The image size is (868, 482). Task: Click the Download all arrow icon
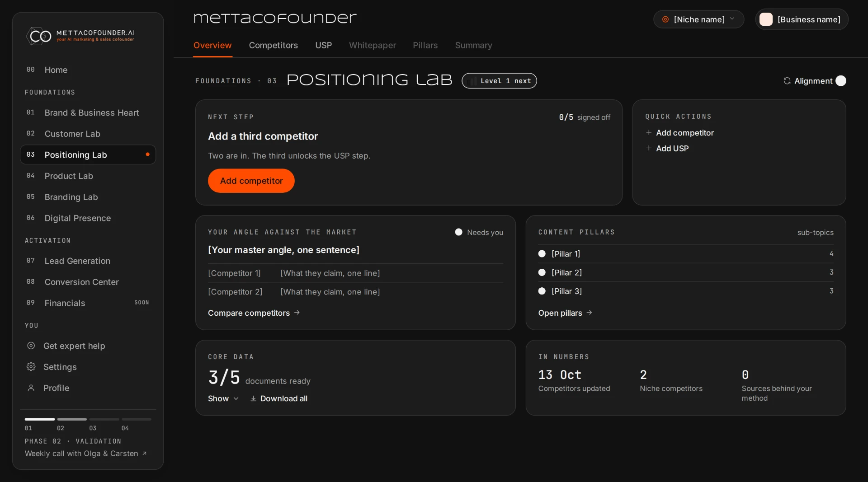coord(254,398)
